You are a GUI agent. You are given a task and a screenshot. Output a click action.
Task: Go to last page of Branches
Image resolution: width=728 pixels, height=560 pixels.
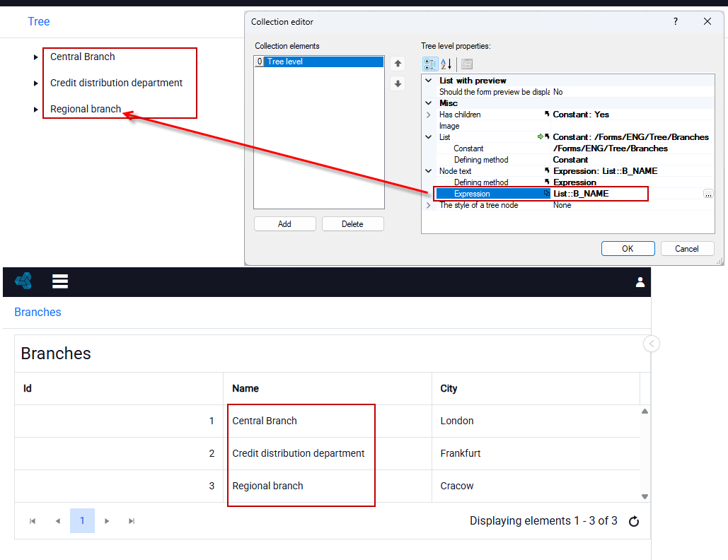click(x=132, y=521)
